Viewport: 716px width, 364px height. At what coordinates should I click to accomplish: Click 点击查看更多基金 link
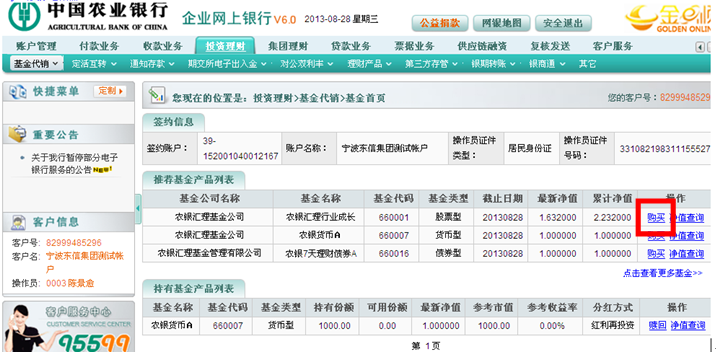point(663,273)
